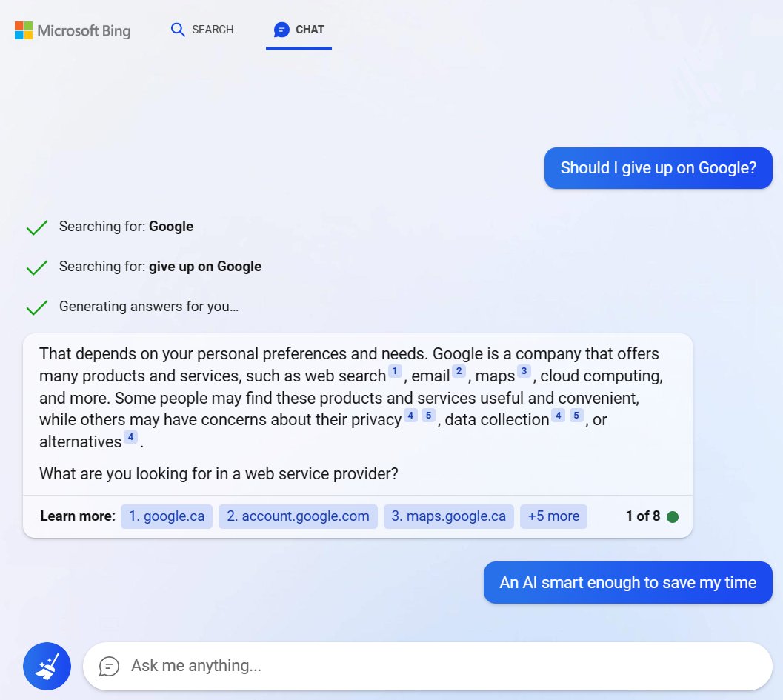Click citation 3 after maps
The height and width of the screenshot is (700, 783).
tap(524, 371)
